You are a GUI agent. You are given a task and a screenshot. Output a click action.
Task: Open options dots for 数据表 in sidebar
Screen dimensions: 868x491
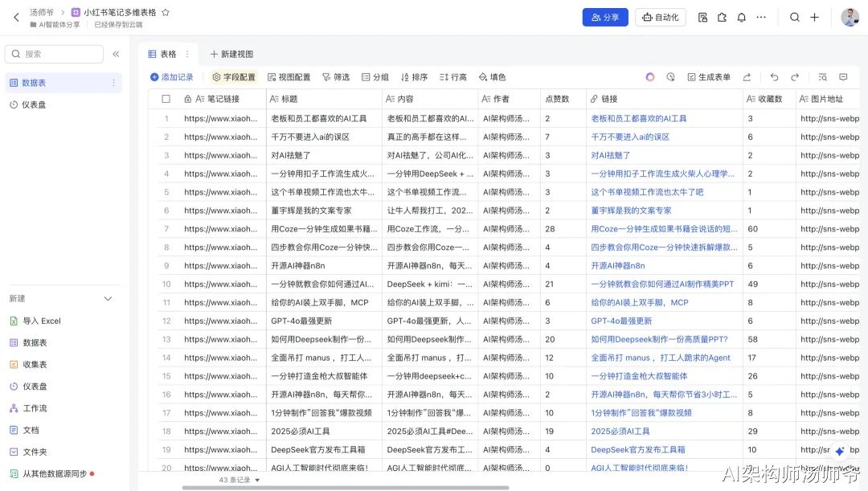point(113,83)
